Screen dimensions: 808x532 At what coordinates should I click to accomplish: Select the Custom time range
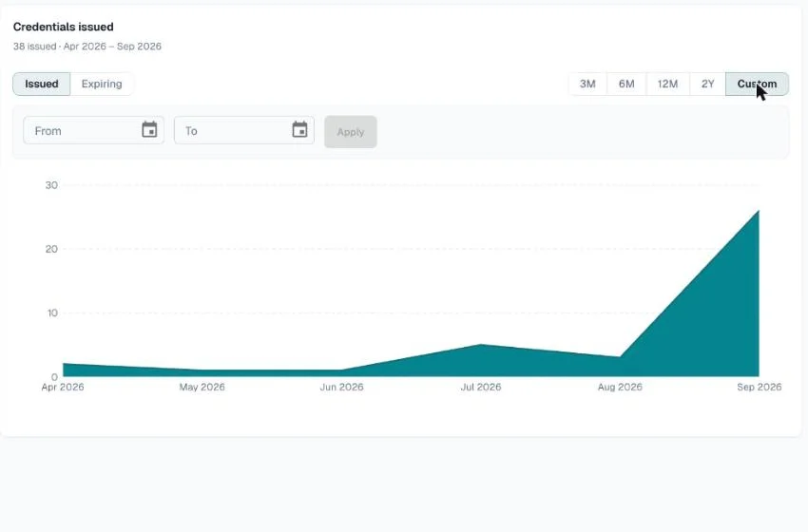[757, 84]
